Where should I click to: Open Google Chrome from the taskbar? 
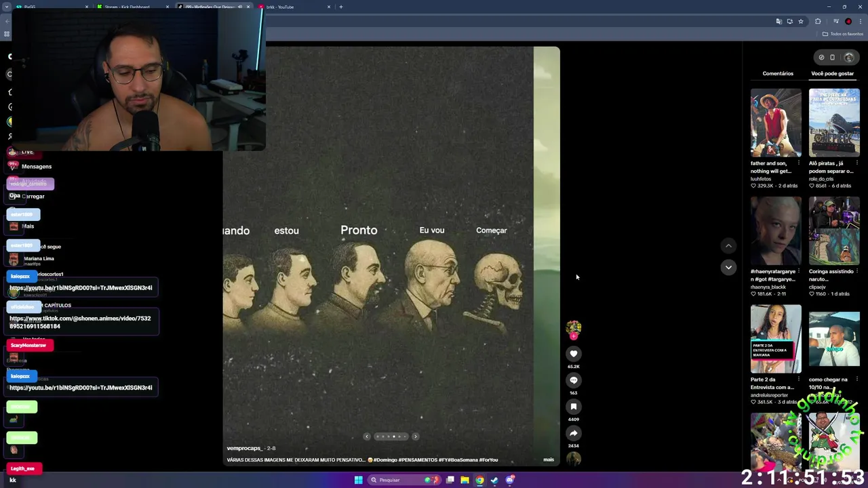[x=479, y=480]
